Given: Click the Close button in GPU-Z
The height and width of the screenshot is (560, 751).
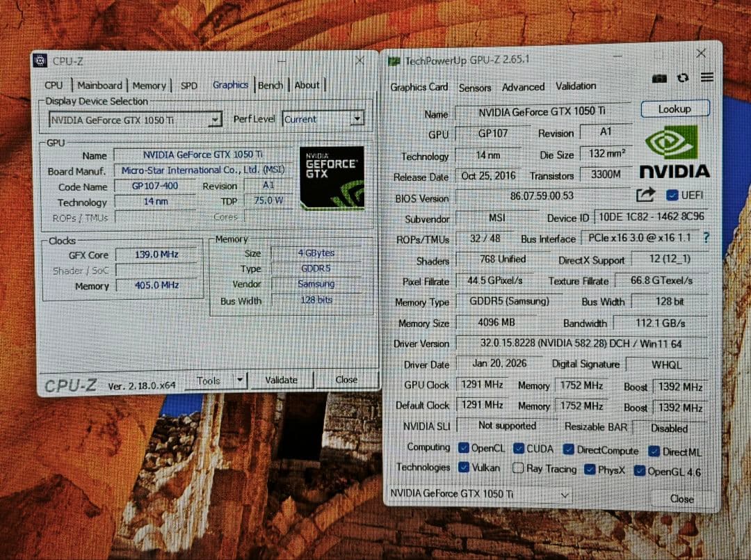Looking at the screenshot, I should coord(682,499).
